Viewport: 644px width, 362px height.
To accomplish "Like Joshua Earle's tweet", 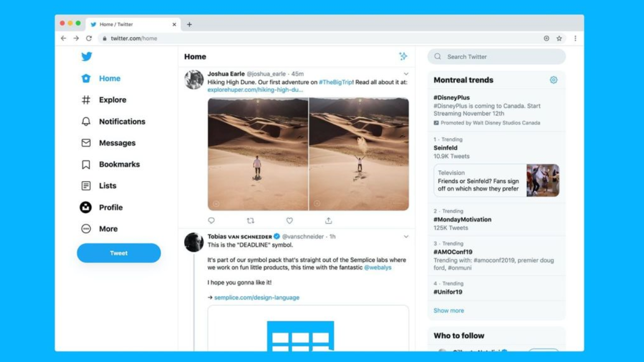I will (x=289, y=221).
